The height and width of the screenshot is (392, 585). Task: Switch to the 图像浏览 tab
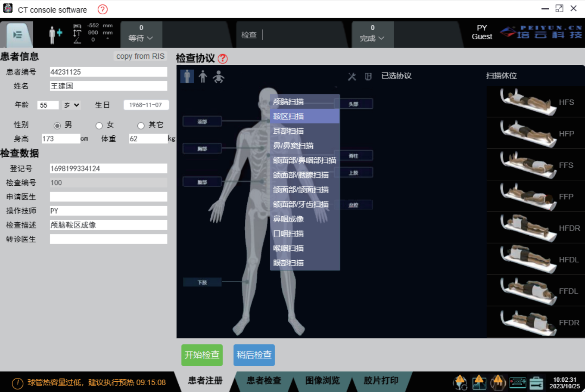tap(322, 380)
